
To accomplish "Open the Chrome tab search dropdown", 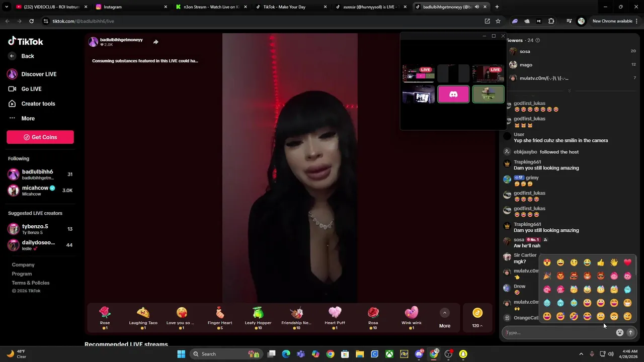I will 7,7.
